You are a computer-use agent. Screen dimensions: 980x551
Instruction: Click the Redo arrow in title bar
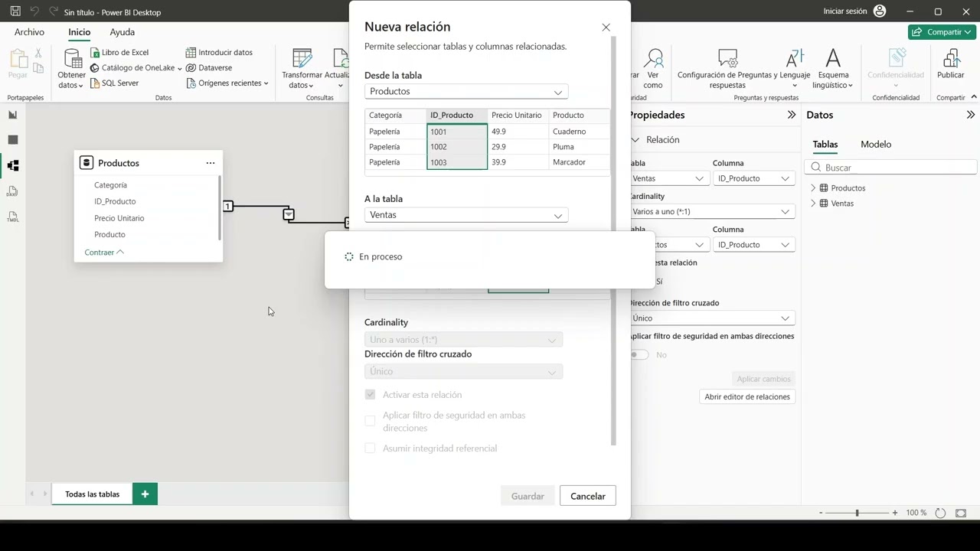(x=54, y=11)
